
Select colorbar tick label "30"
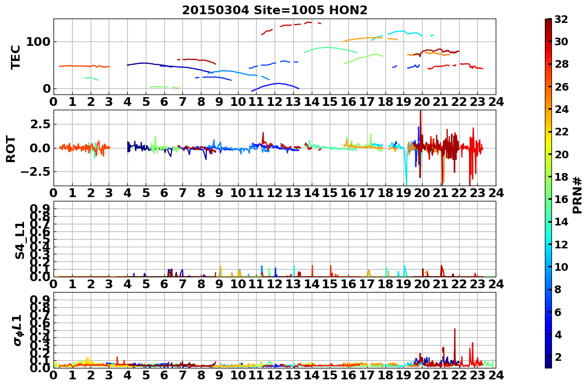[x=561, y=41]
